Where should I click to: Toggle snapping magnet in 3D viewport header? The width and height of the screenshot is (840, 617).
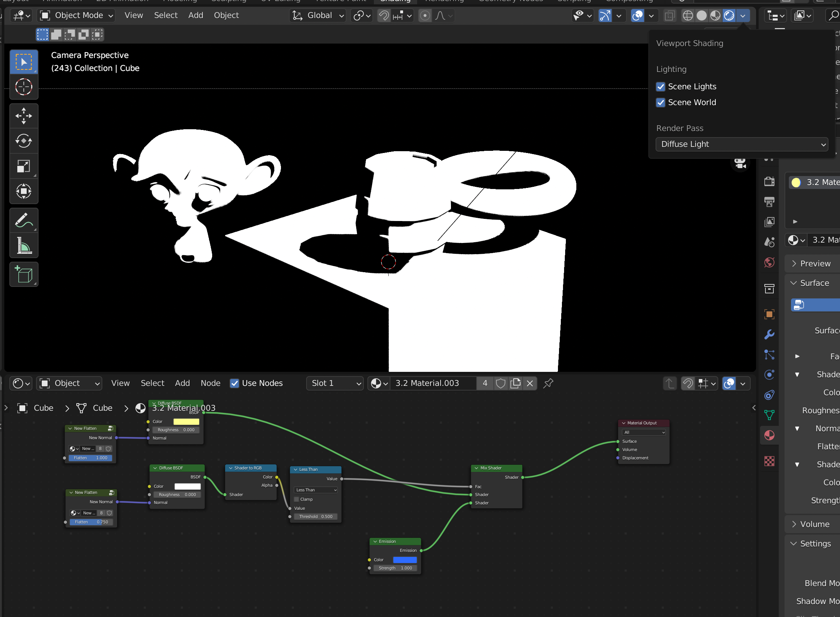(x=384, y=15)
